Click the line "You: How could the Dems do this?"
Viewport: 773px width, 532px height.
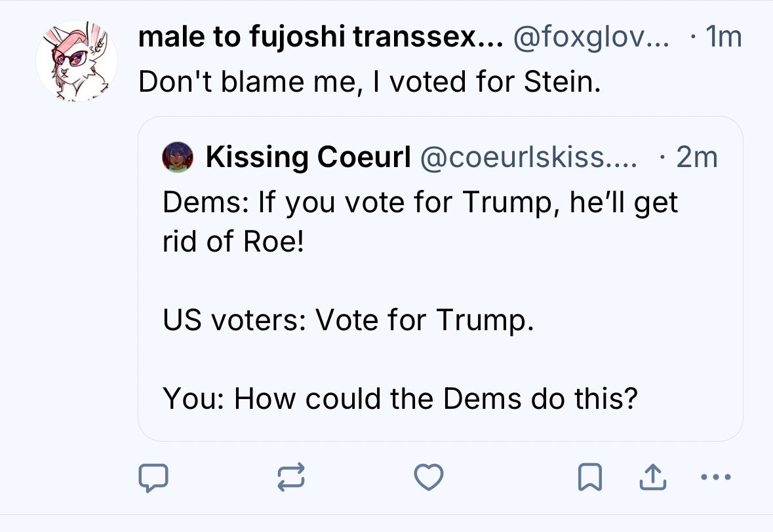400,398
